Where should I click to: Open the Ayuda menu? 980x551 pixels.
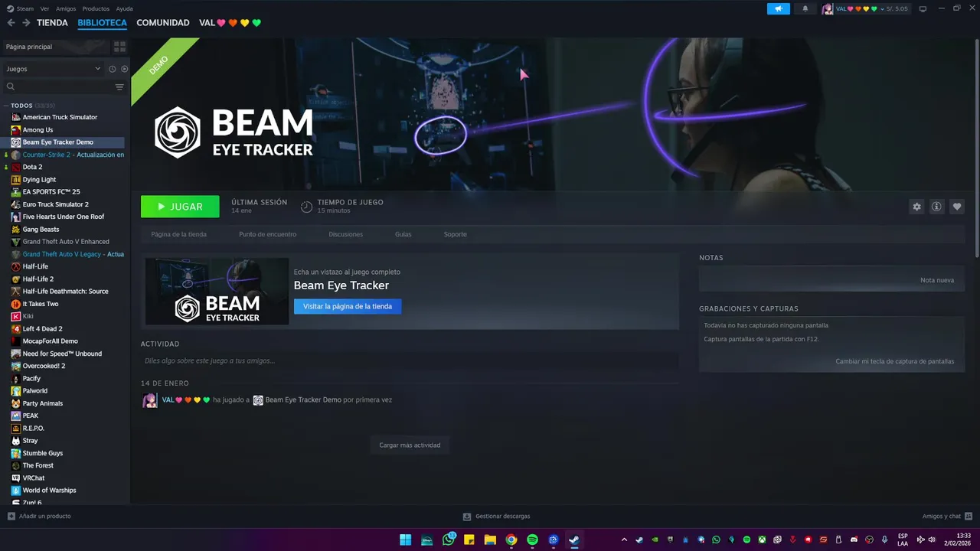coord(124,8)
